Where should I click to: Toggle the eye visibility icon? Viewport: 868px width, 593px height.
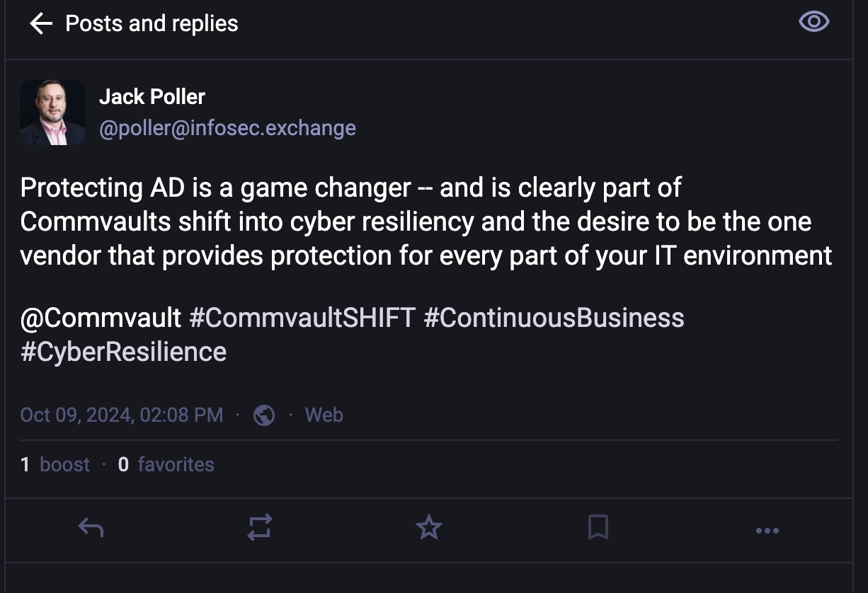[x=813, y=22]
